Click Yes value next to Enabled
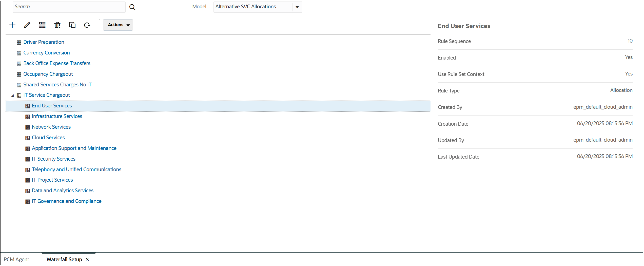644x266 pixels. [629, 57]
